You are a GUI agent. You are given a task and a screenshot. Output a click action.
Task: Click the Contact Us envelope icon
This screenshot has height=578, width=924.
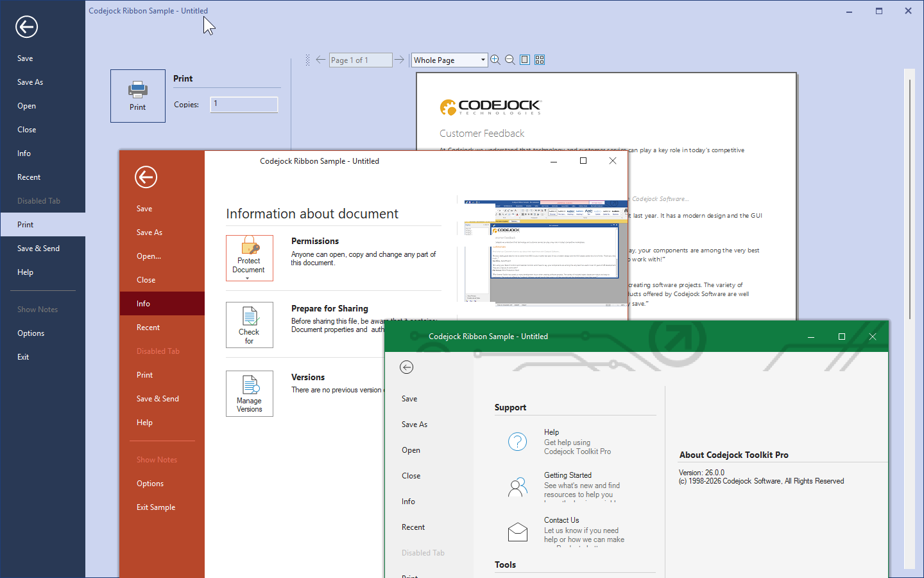point(518,532)
